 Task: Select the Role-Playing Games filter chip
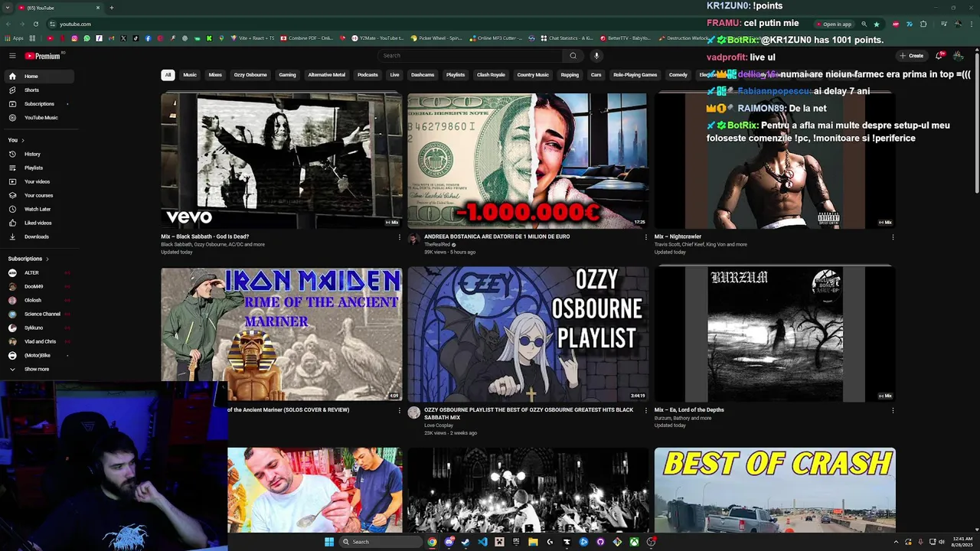coord(635,75)
